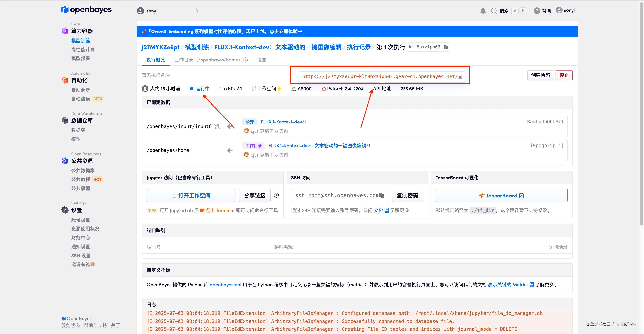Click the notification bell icon

[483, 11]
